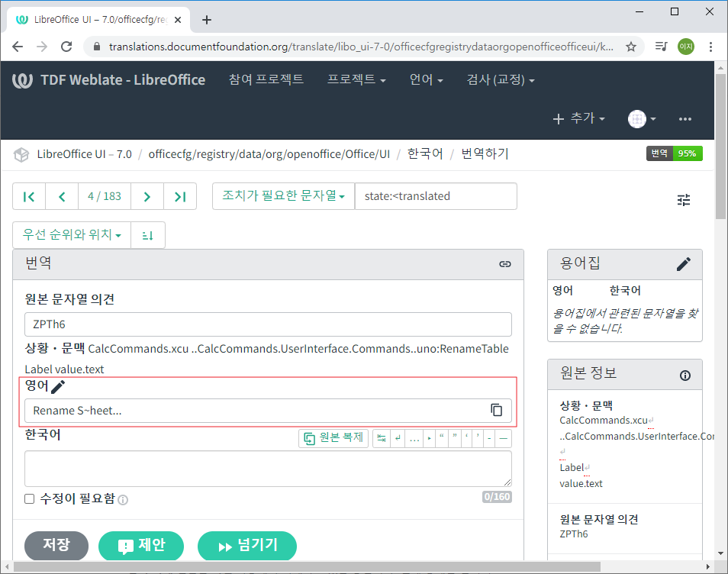Click the 번역 95% progress badge

[x=674, y=153]
